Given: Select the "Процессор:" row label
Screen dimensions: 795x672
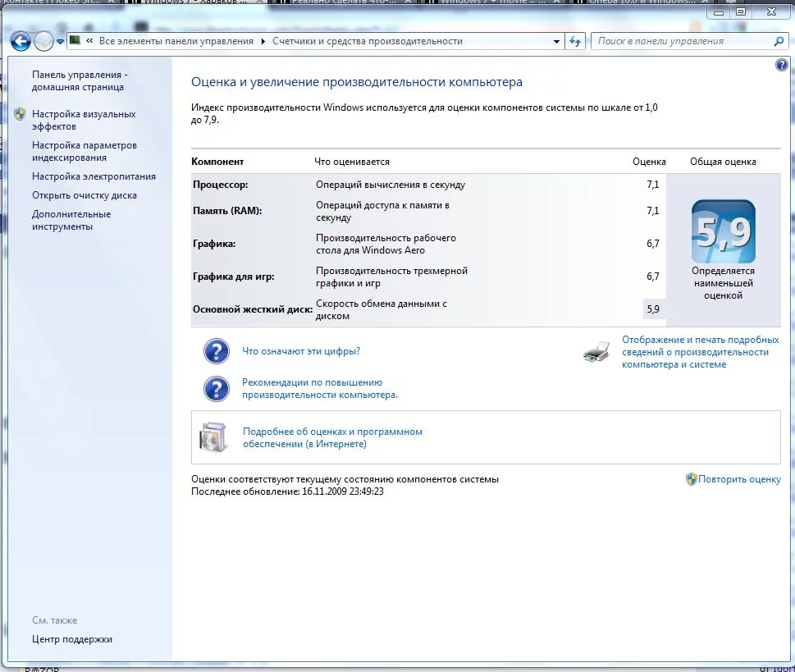Looking at the screenshot, I should (221, 185).
